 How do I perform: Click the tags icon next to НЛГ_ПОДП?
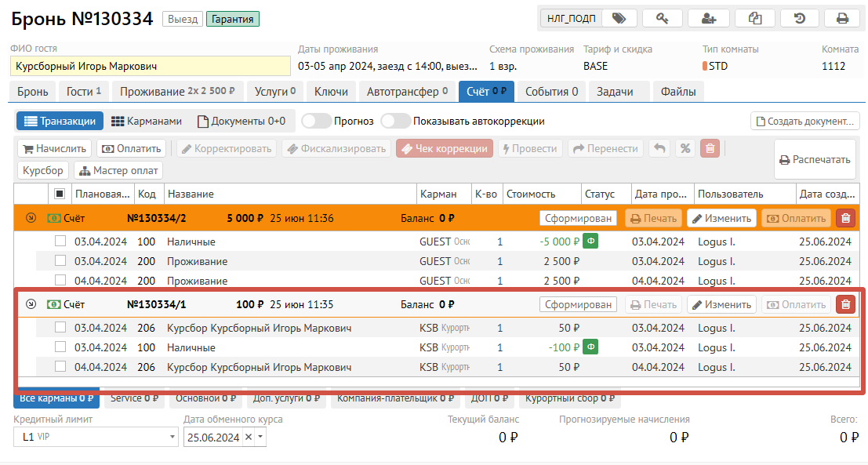tap(619, 18)
